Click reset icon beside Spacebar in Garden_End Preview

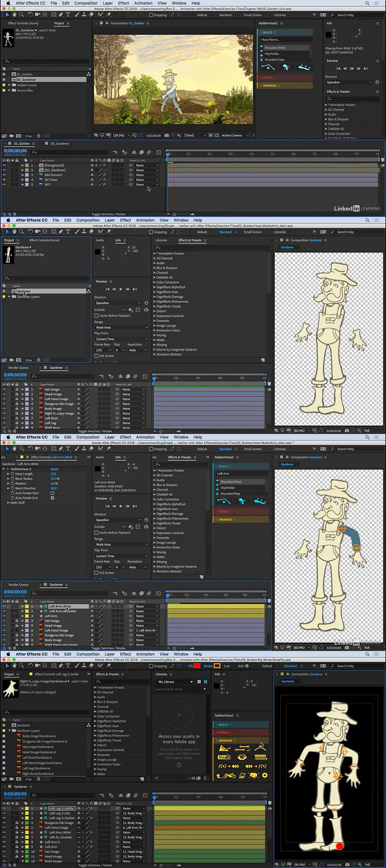377,82
